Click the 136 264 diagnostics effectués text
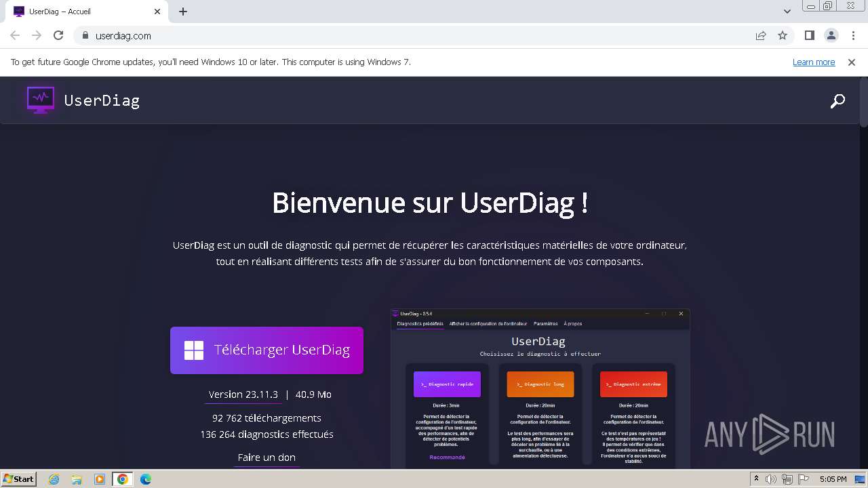Viewport: 868px width, 488px height. click(267, 434)
